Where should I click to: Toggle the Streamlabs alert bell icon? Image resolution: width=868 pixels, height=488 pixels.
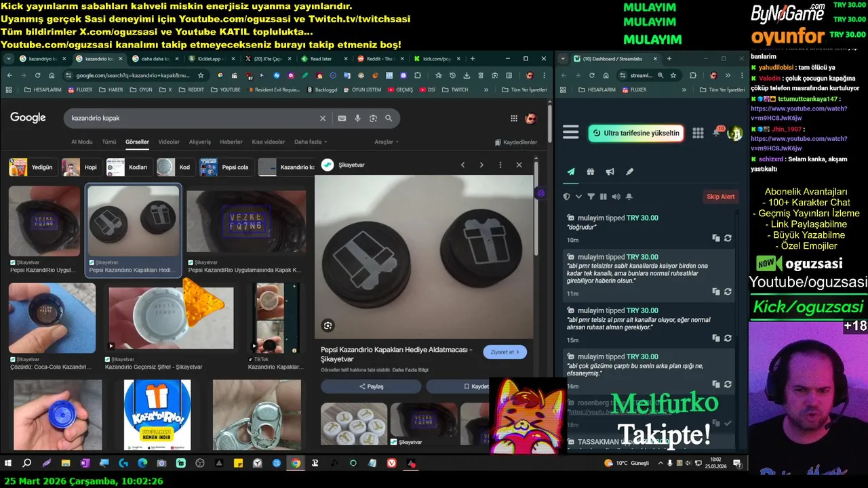(x=629, y=197)
